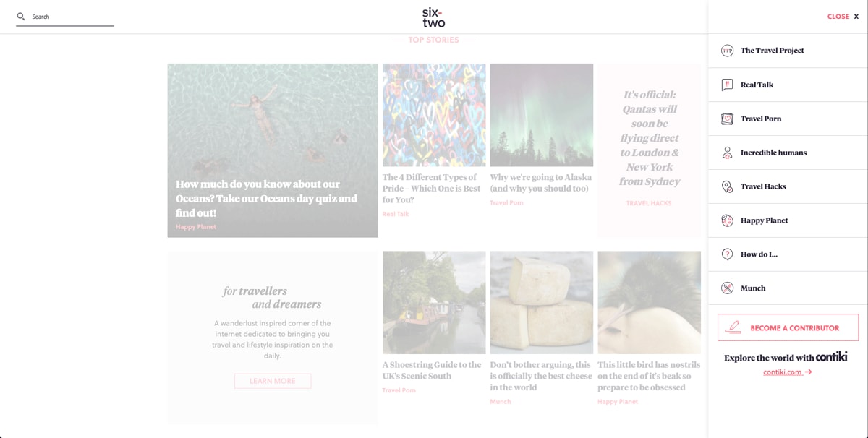Click the Become a Contributor button
This screenshot has width=868, height=438.
point(788,327)
